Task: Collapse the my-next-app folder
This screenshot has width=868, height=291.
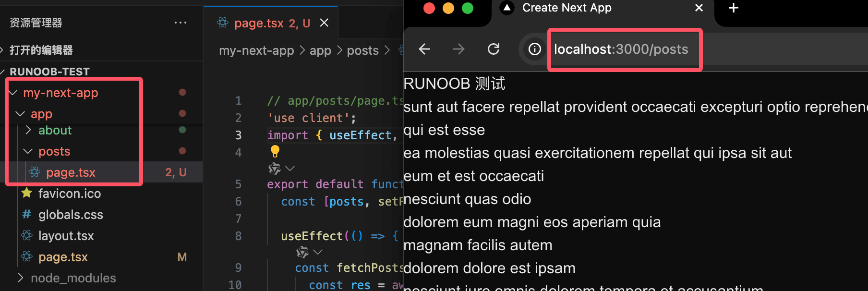Action: (x=60, y=93)
